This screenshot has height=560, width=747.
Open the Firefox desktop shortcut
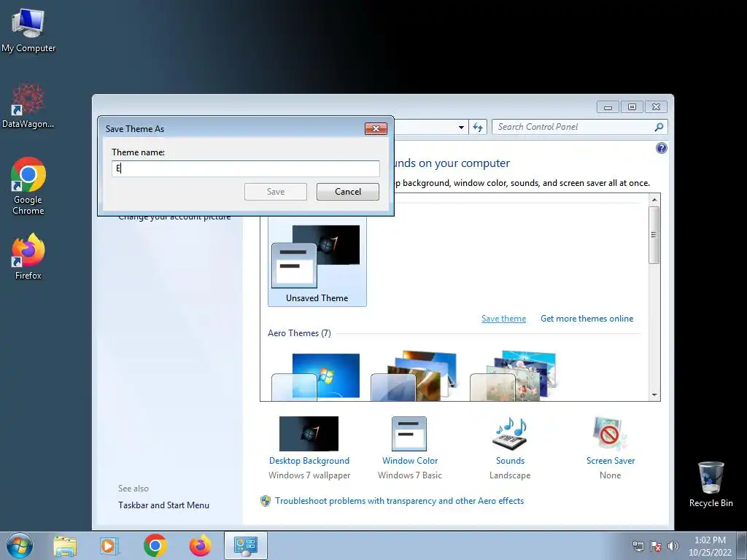(x=28, y=256)
